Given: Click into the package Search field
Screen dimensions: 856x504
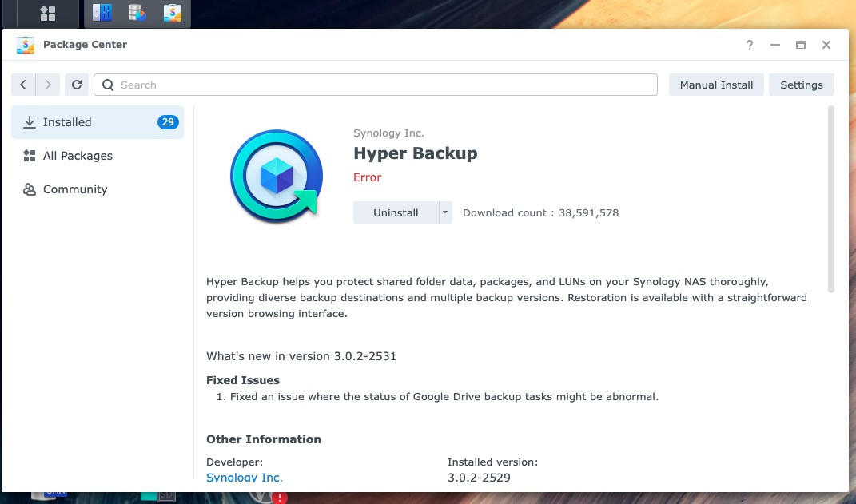Looking at the screenshot, I should [x=376, y=85].
